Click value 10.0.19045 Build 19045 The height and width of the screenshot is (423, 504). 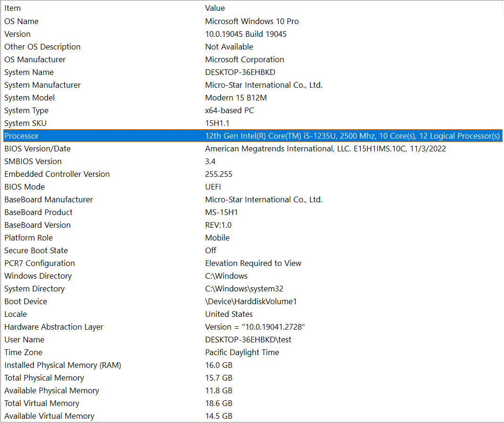[x=246, y=34]
